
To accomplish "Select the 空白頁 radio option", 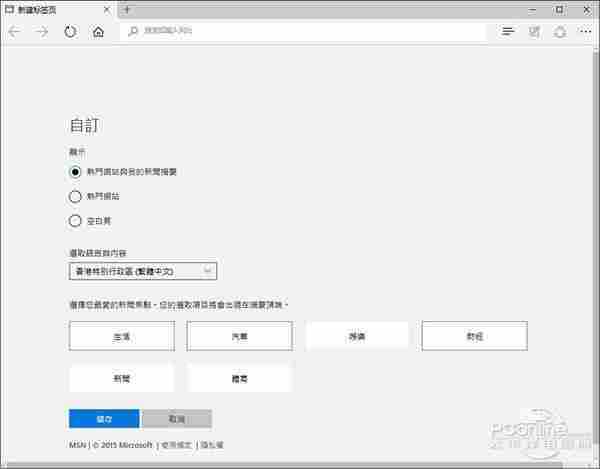I will [75, 221].
